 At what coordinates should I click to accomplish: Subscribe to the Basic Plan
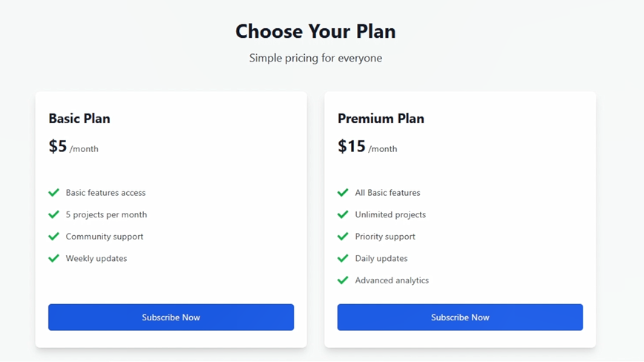[x=171, y=317]
